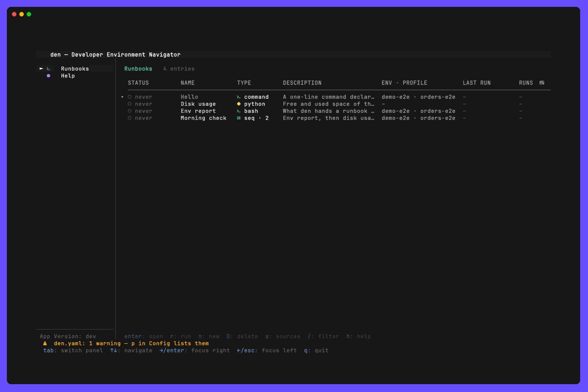Click the purple dot icon beside Help
Viewport: 588px width, 392px height.
coord(49,76)
